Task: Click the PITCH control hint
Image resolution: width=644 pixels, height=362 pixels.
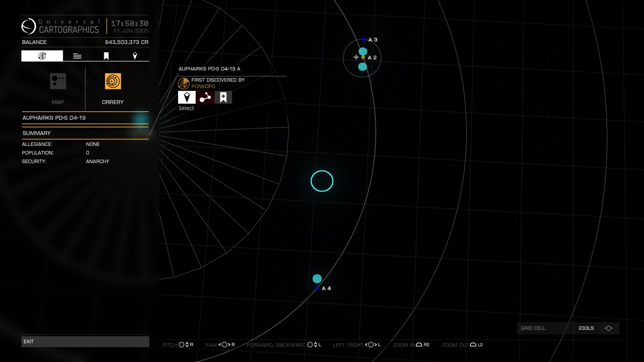Action: 178,345
